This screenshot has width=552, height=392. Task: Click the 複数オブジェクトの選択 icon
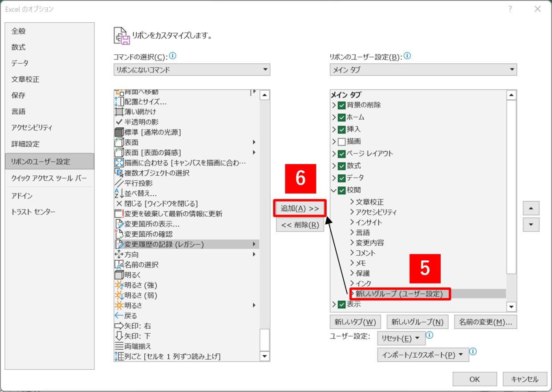point(119,173)
